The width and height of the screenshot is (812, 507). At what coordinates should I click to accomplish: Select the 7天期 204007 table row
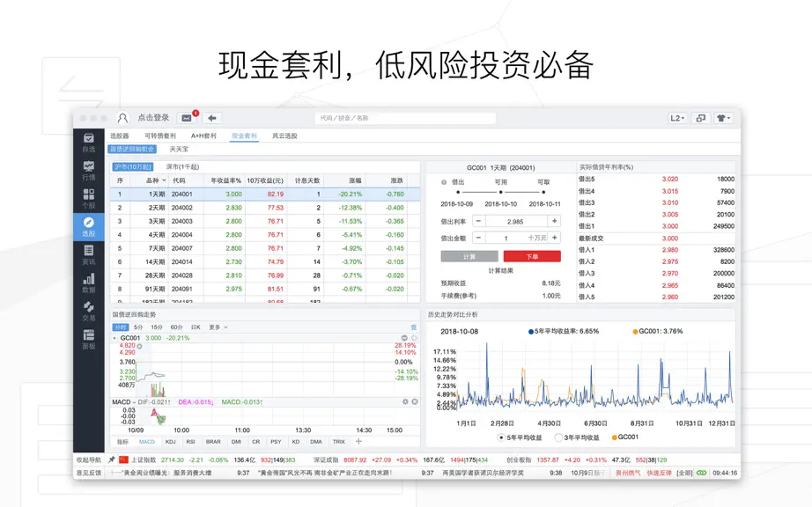pyautogui.click(x=264, y=248)
